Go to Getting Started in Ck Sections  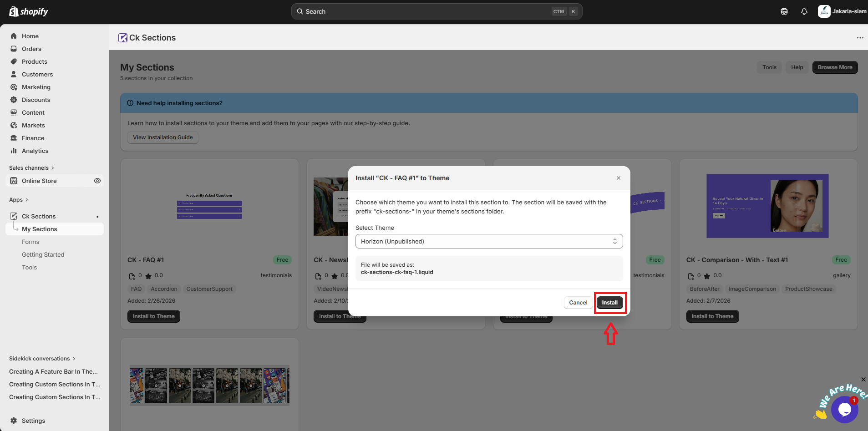coord(43,254)
